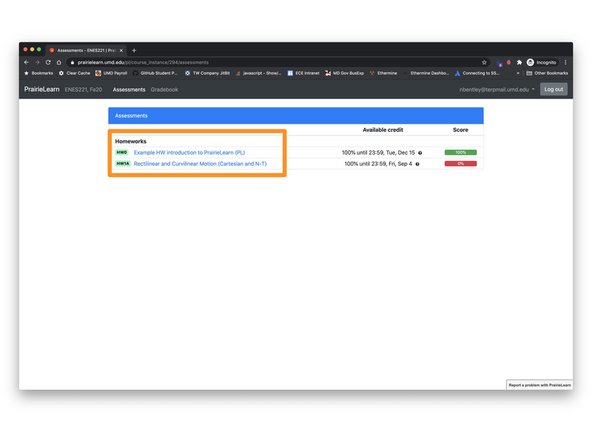Click the padlock site info icon
Image resolution: width=592 pixels, height=444 pixels.
[x=72, y=62]
